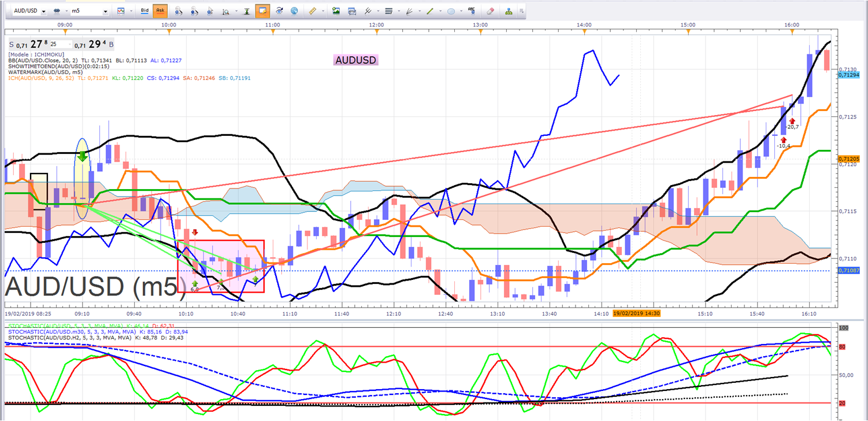Click the first zoom magnifier icon
Screen dimensions: 868x421
click(179, 11)
